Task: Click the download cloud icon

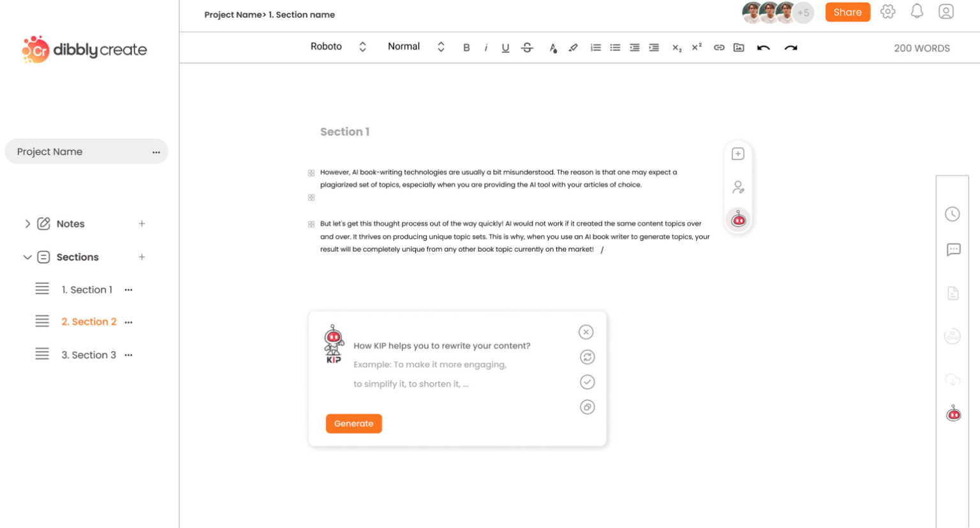Action: [x=953, y=380]
